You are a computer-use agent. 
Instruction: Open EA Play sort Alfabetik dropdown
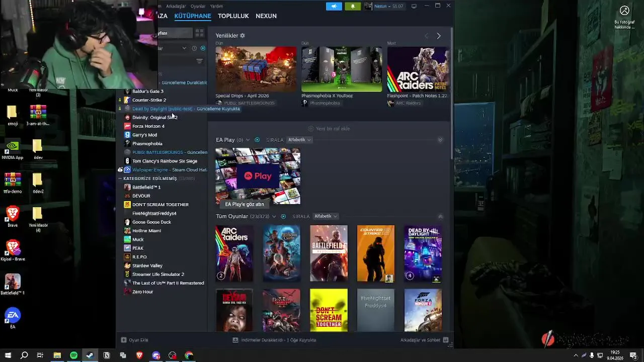click(300, 140)
